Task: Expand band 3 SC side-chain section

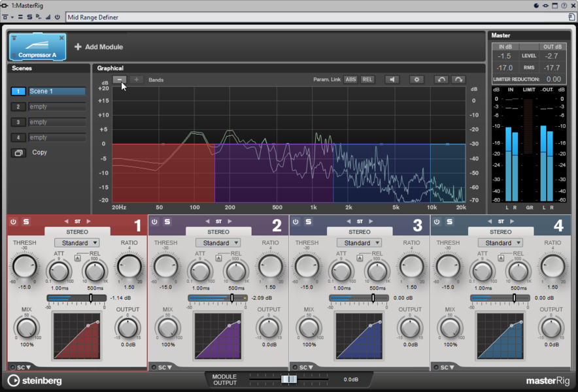Action: [306, 367]
